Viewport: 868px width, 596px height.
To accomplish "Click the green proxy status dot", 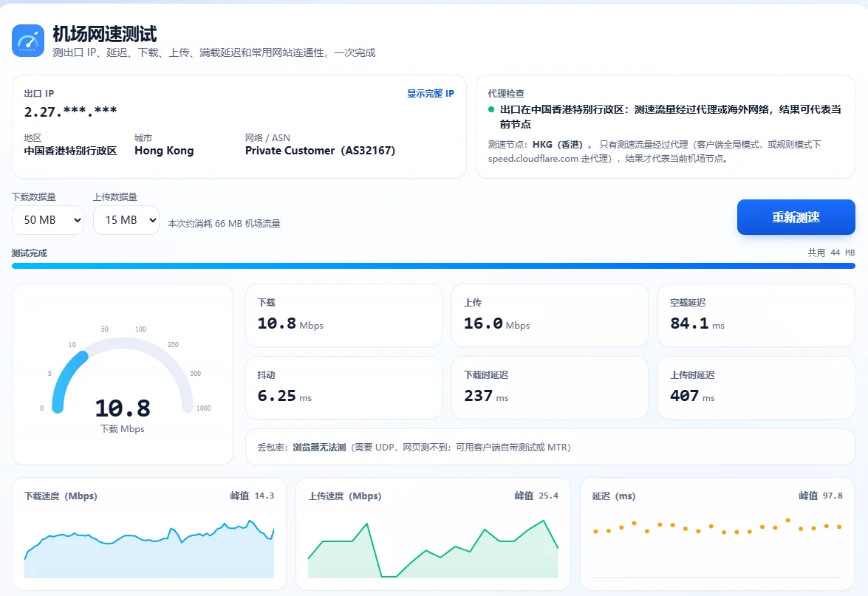I will 491,109.
